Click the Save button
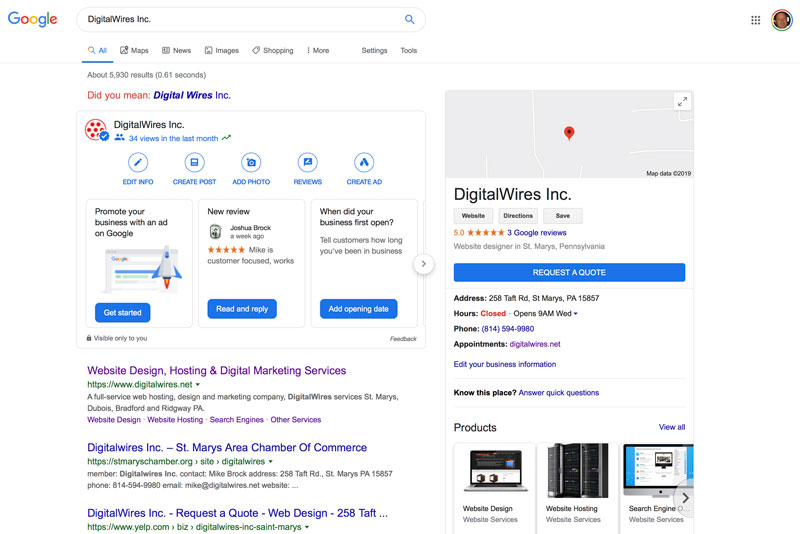 563,216
